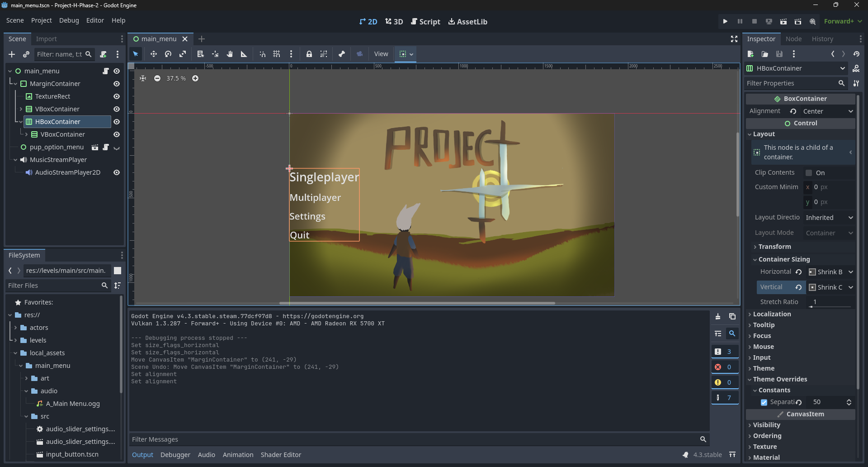The height and width of the screenshot is (467, 868).
Task: Go to previous object in Inspector history
Action: tap(833, 54)
